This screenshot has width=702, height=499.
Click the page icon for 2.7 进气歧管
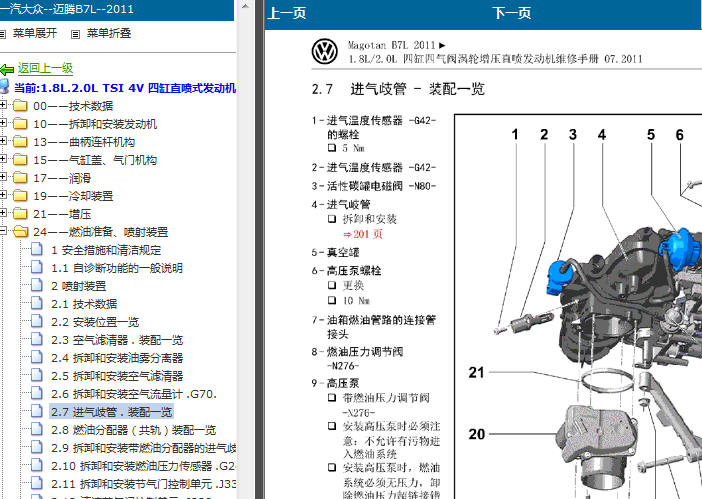pyautogui.click(x=37, y=411)
